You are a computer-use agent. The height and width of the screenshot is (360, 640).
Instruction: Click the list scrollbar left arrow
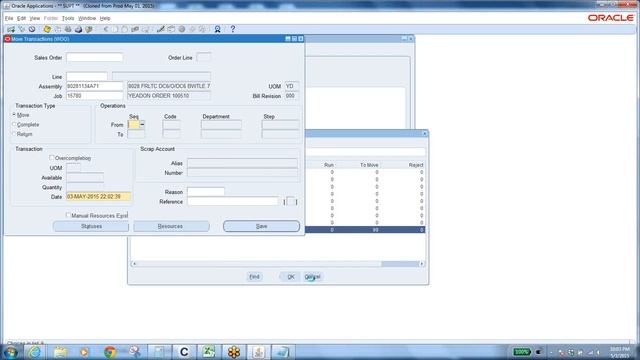pos(134,264)
